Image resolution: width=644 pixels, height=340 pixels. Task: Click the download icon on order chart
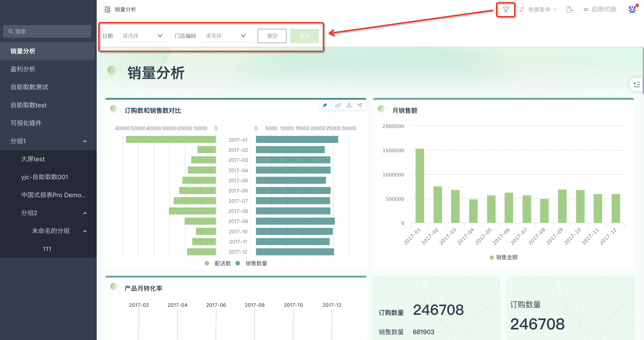(349, 105)
